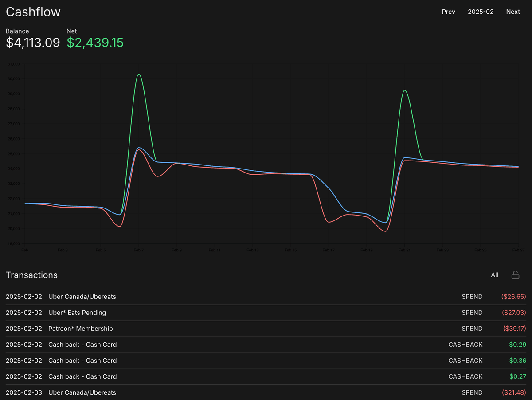Open the Uber* Eats Pending transaction
The height and width of the screenshot is (400, 532).
77,313
